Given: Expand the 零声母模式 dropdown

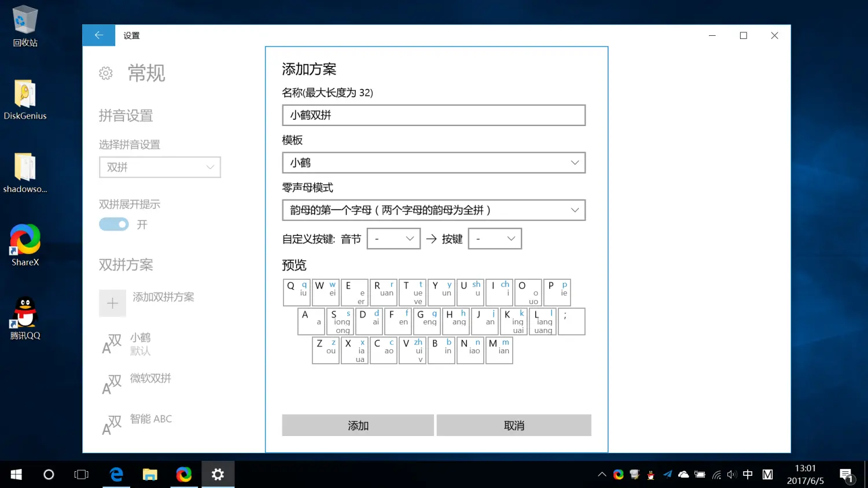Looking at the screenshot, I should pyautogui.click(x=434, y=210).
